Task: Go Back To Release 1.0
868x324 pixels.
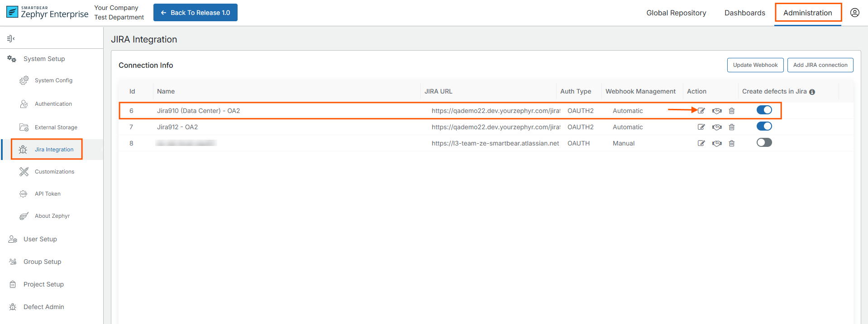Action: point(196,13)
